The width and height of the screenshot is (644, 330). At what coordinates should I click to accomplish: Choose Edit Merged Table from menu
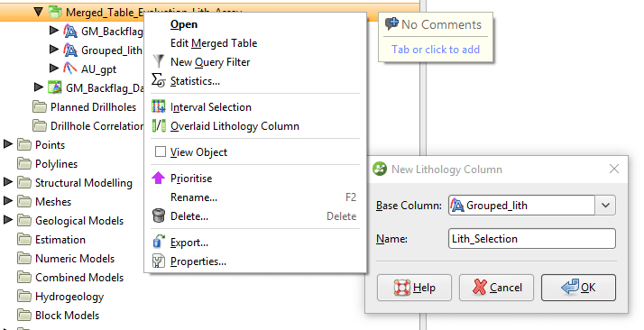[x=214, y=43]
